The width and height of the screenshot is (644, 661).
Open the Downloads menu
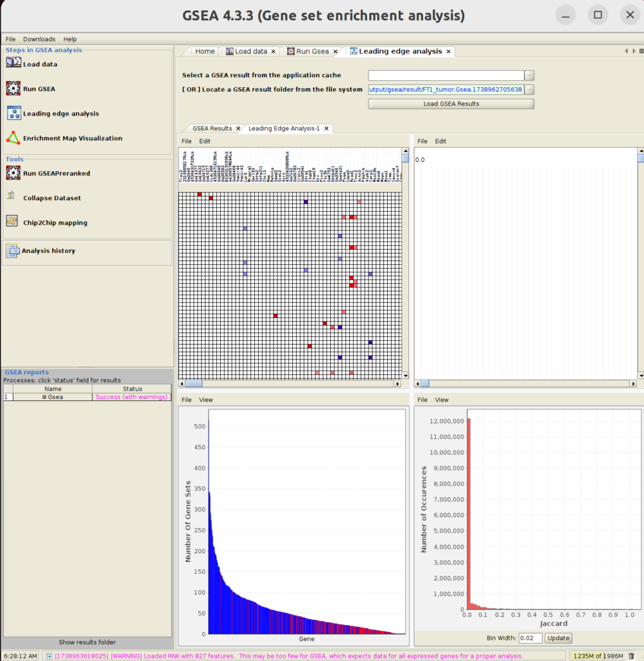coord(39,39)
